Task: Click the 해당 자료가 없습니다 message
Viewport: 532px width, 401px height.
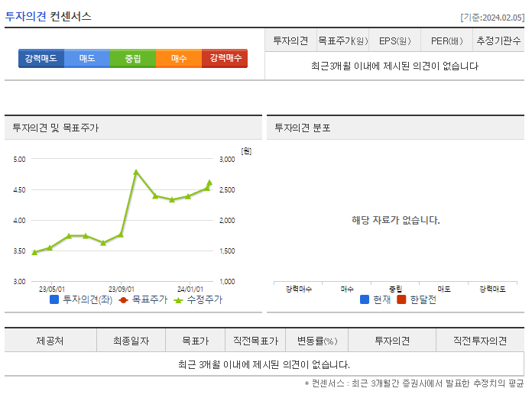Action: [396, 220]
